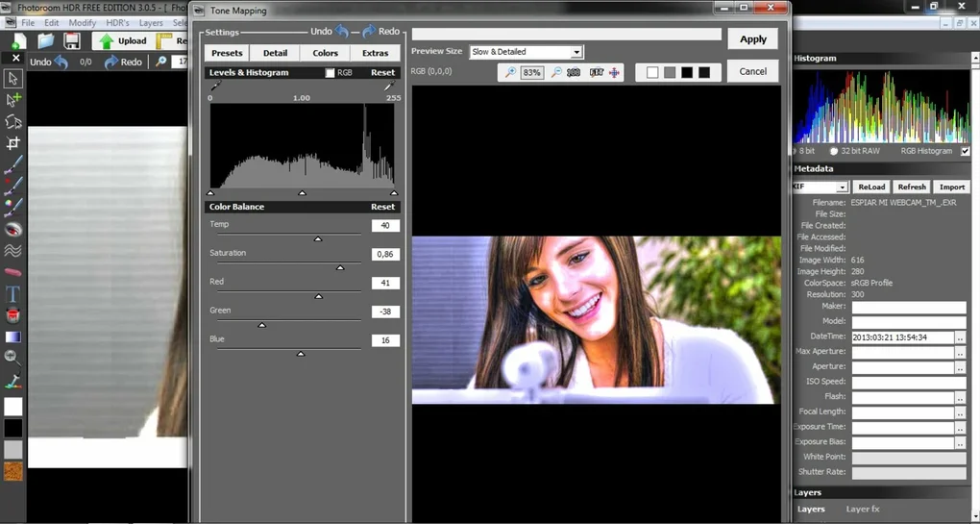Activate the crop tool

click(x=13, y=142)
